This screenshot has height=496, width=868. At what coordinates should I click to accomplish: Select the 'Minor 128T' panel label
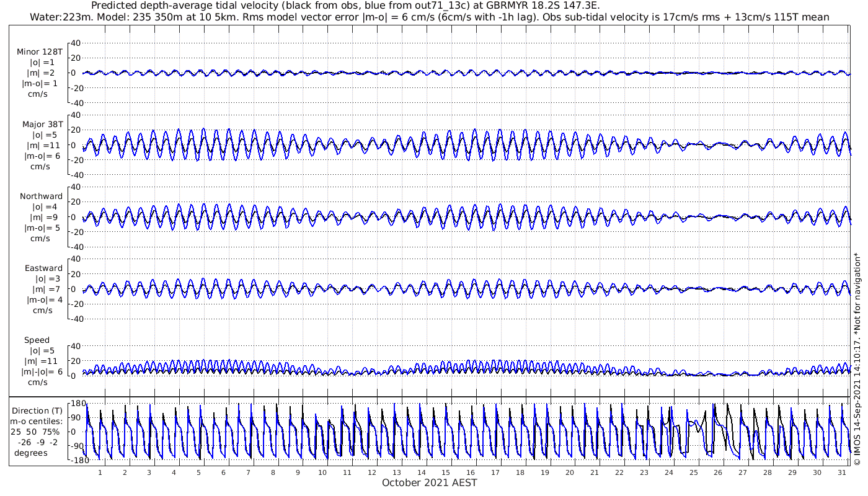(x=40, y=51)
